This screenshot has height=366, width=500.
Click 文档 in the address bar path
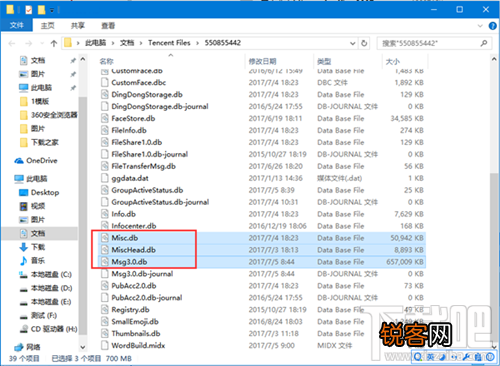[x=127, y=43]
